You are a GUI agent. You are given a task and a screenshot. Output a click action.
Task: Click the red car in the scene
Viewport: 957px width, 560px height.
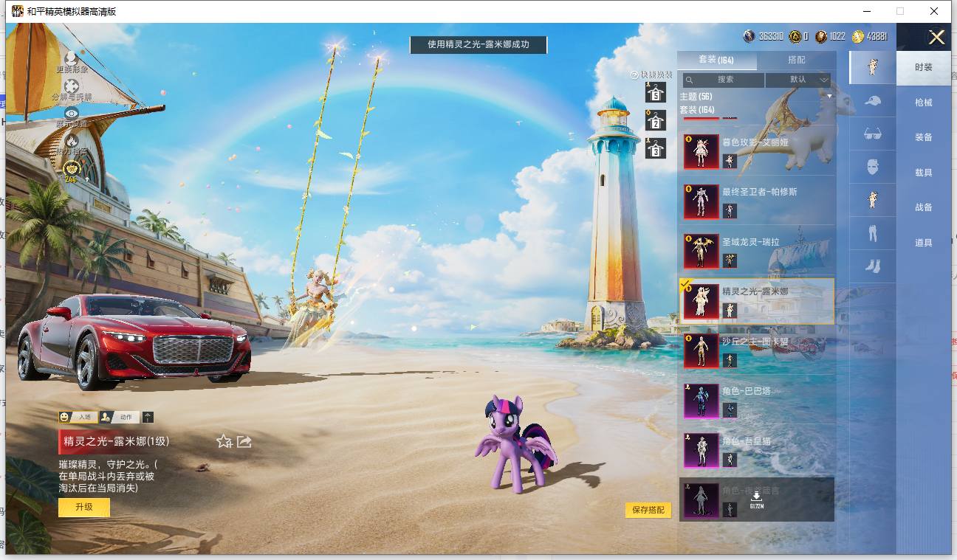pos(134,341)
